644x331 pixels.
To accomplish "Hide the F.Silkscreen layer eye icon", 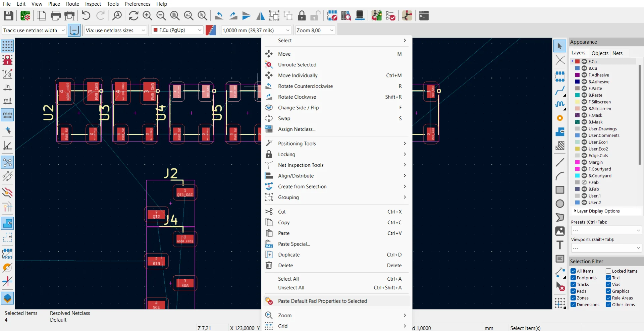I will (584, 102).
